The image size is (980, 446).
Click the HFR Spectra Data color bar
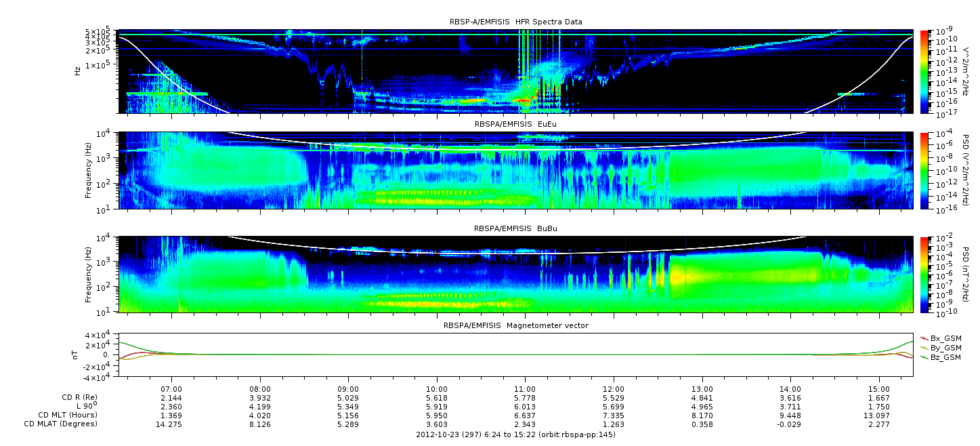[924, 71]
